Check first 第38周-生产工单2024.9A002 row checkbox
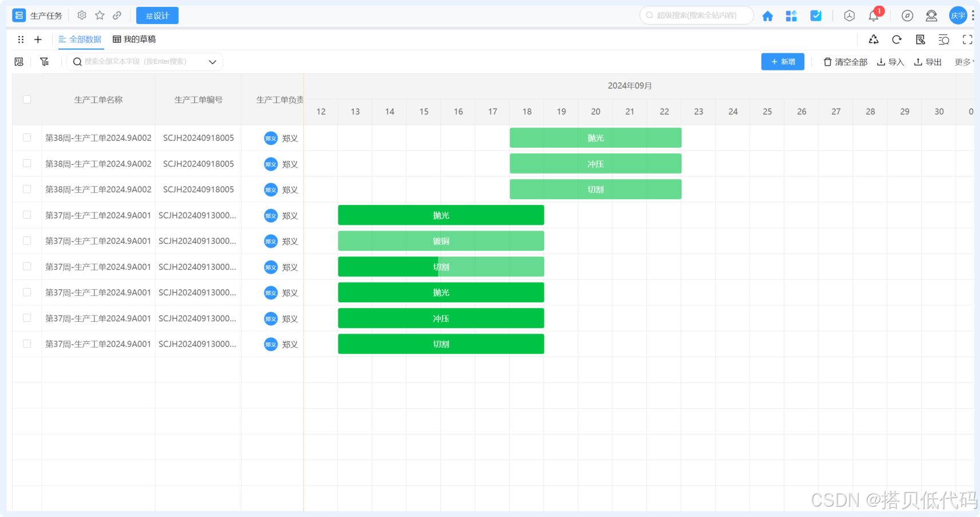980x517 pixels. click(x=27, y=138)
